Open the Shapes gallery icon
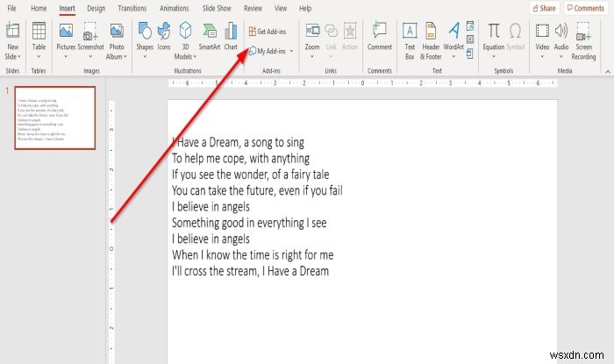Screen dimensions: 614x364 tap(145, 31)
